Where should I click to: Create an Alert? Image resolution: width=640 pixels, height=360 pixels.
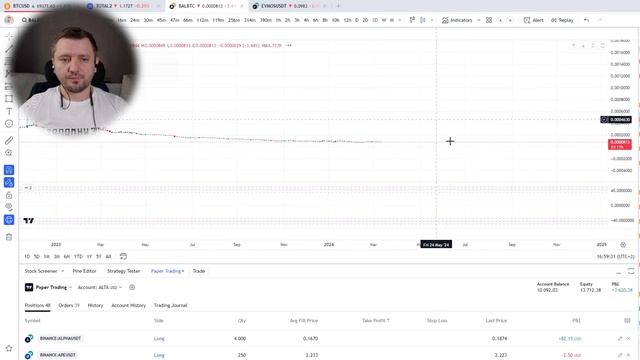tap(533, 20)
